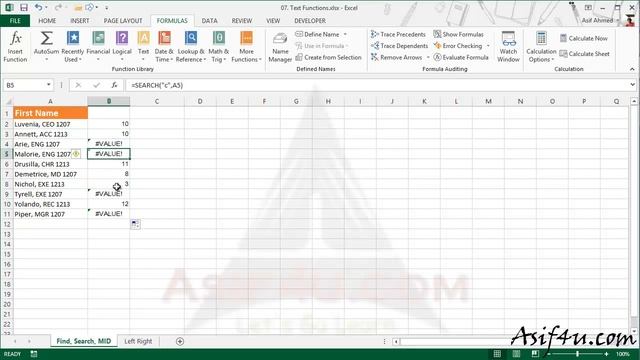Expand the formula bar
The height and width of the screenshot is (360, 640).
point(632,85)
